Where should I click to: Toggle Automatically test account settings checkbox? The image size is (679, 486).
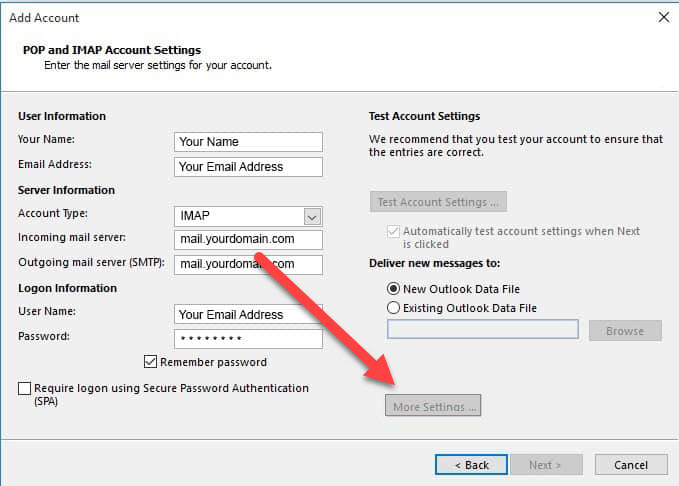[x=393, y=231]
